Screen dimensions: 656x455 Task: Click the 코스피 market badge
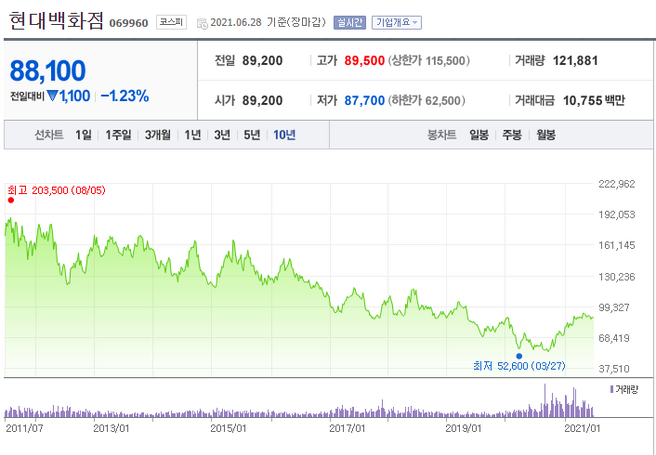click(171, 22)
